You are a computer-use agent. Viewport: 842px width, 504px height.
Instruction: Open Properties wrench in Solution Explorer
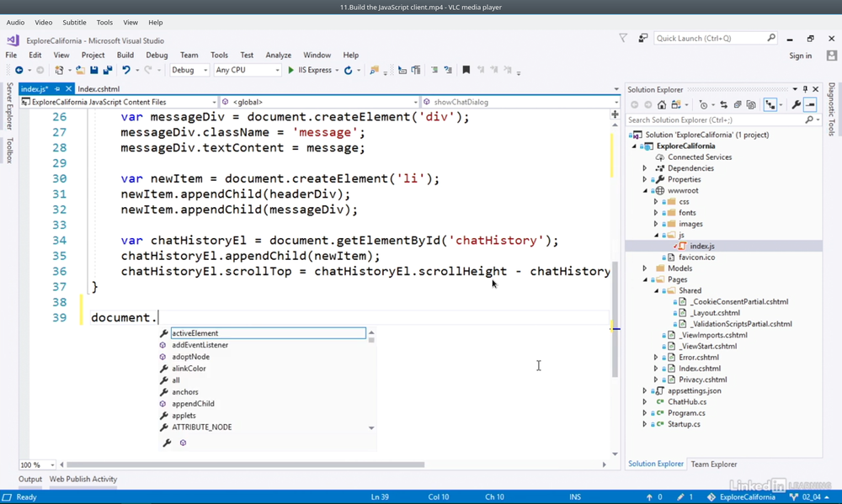click(796, 104)
